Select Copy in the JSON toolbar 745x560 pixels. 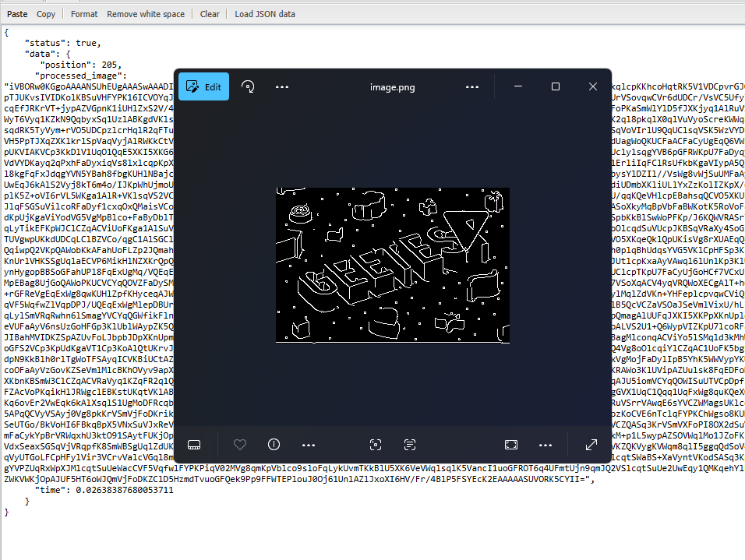45,13
